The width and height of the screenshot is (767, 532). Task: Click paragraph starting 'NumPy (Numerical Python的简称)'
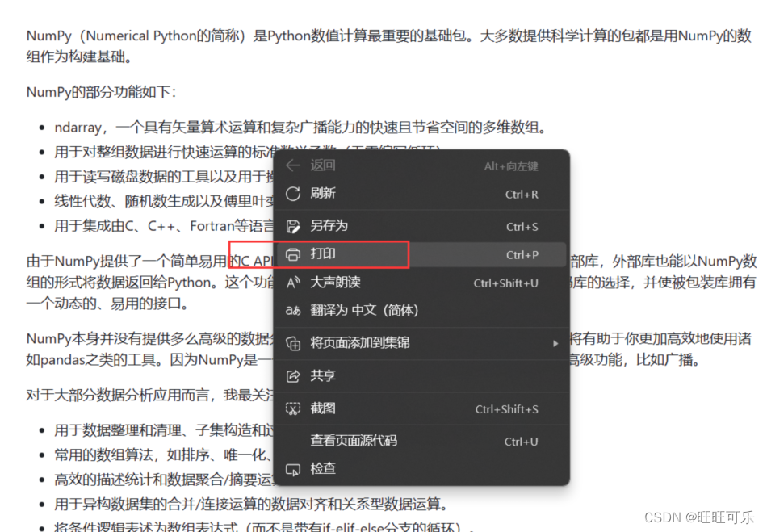click(389, 47)
